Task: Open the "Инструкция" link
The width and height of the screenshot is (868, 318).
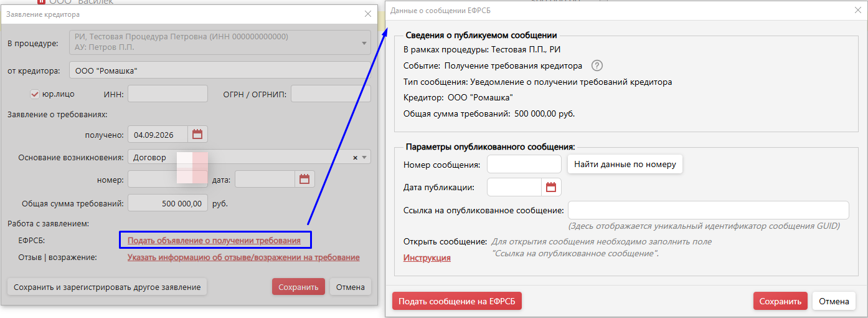Action: pyautogui.click(x=427, y=258)
